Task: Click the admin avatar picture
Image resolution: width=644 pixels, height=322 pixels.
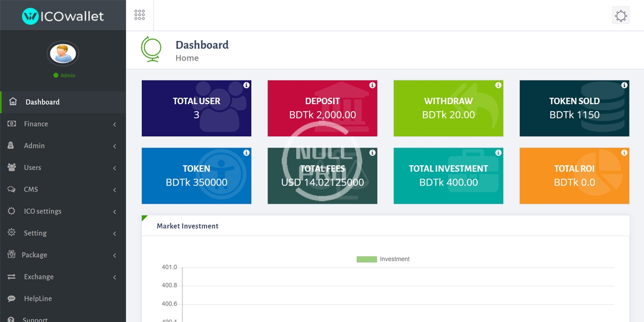Action: [63, 53]
